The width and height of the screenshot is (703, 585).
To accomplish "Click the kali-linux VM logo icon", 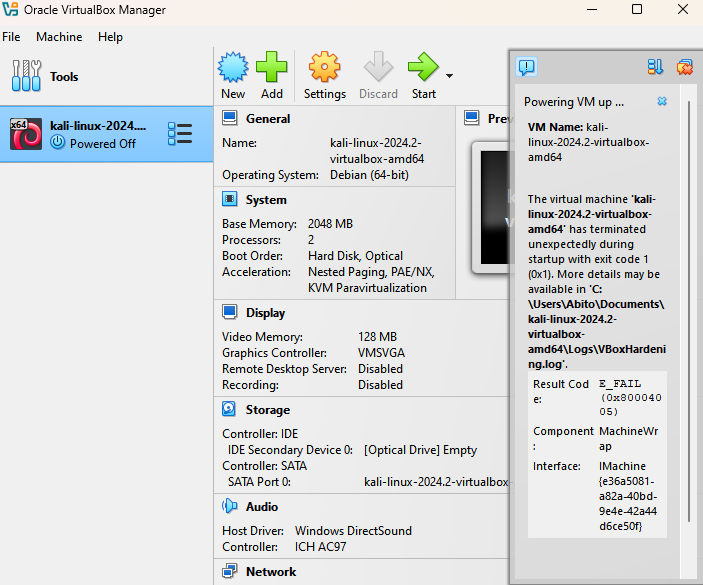I will coord(26,134).
